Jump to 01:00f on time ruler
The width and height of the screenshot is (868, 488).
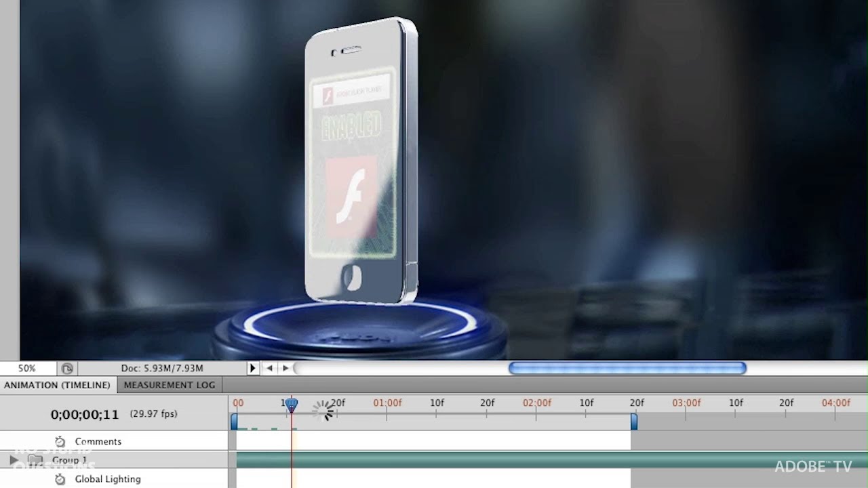pos(387,403)
